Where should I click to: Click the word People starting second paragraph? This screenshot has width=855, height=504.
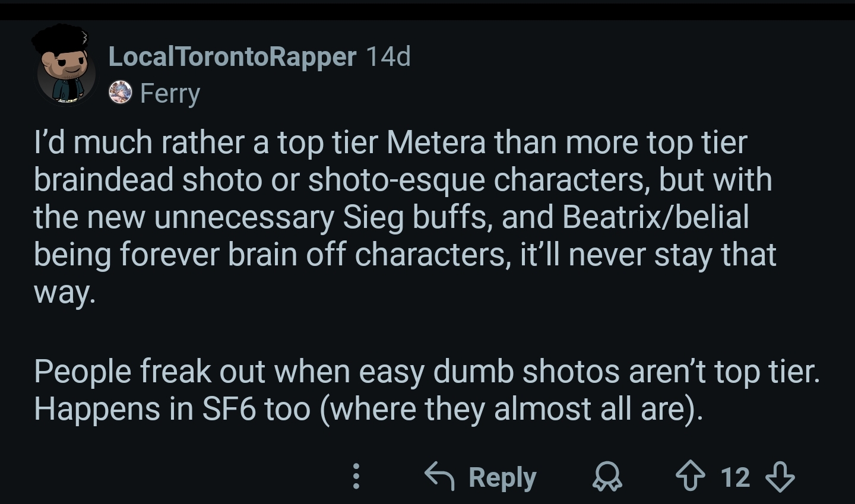[82, 372]
